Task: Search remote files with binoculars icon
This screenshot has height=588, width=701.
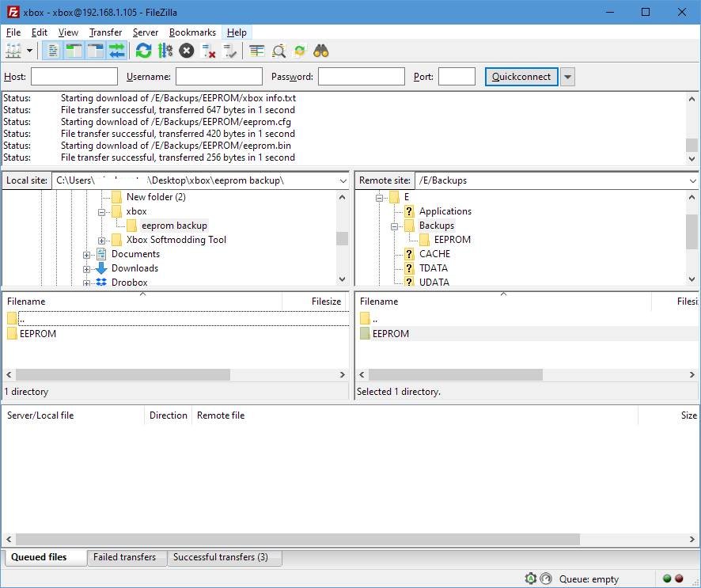Action: pyautogui.click(x=321, y=51)
